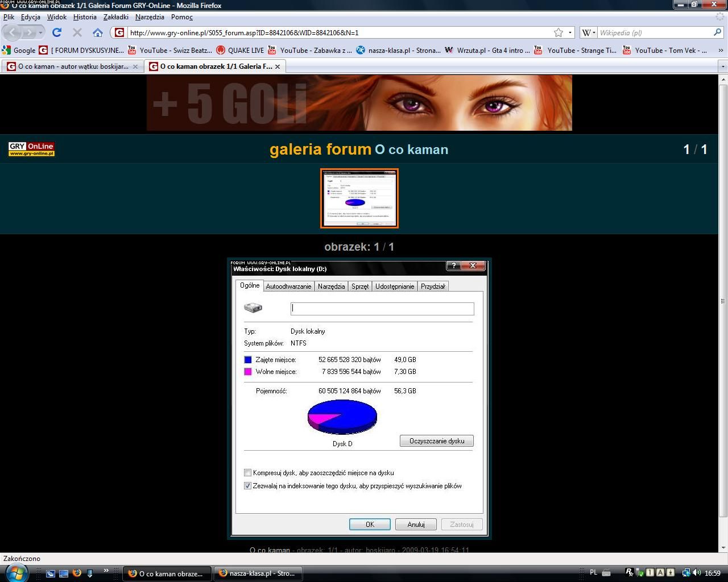Uncheck 'Zezwalaj na indeksowanie tego dysku' checkbox

click(x=247, y=486)
